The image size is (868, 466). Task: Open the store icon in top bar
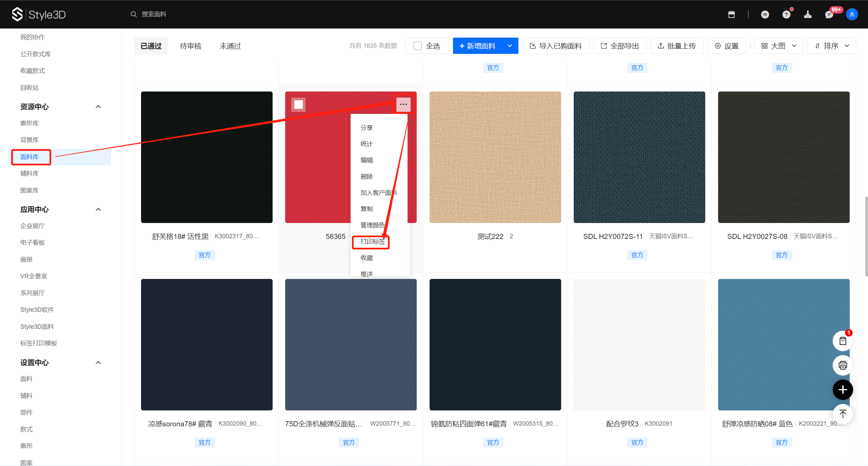(x=731, y=14)
